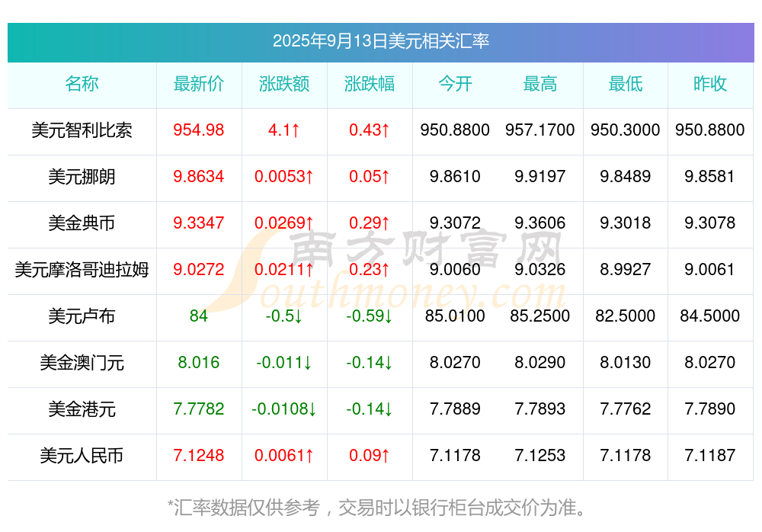Select the 名称 column header
The width and height of the screenshot is (762, 532).
(x=82, y=84)
